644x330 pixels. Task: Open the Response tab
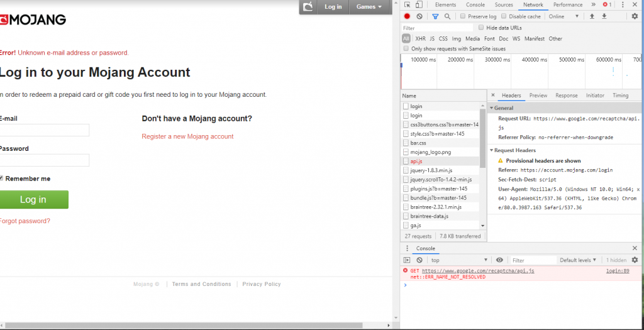[567, 95]
